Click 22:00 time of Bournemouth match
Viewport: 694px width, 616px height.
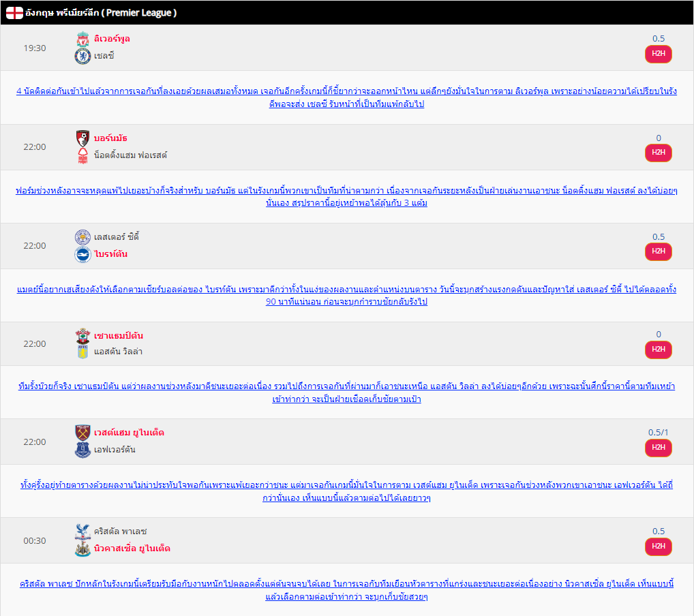click(35, 147)
